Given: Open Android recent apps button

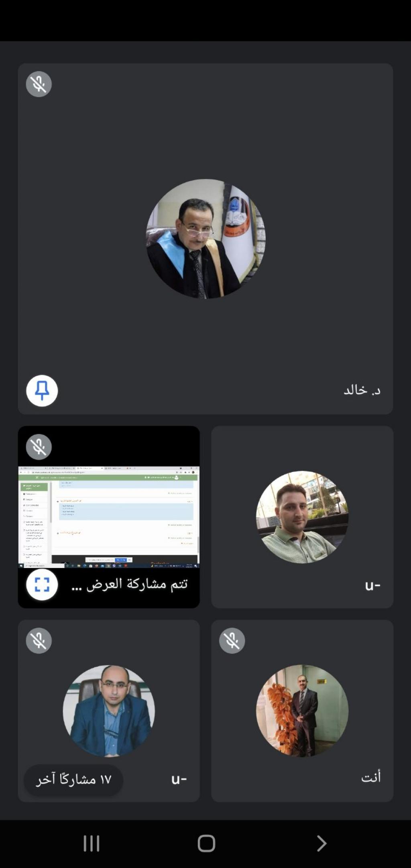Looking at the screenshot, I should tap(92, 843).
